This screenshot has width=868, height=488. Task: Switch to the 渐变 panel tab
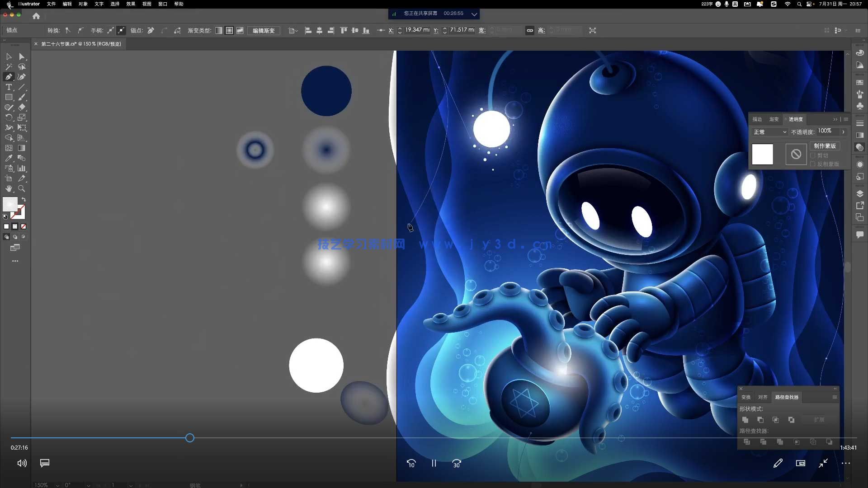pos(774,119)
